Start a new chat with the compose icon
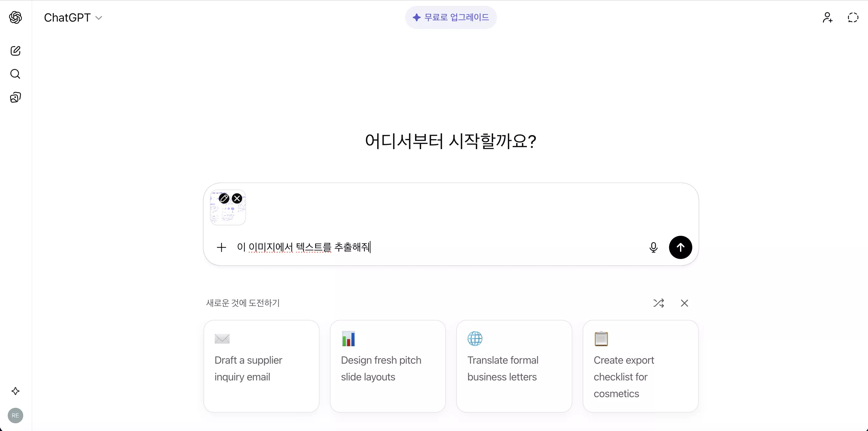The image size is (868, 431). pos(15,51)
